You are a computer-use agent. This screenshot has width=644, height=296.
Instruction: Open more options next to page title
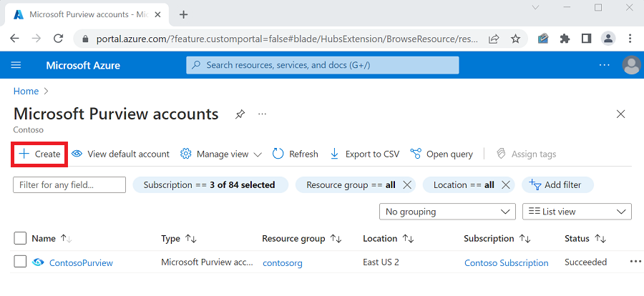pyautogui.click(x=262, y=114)
